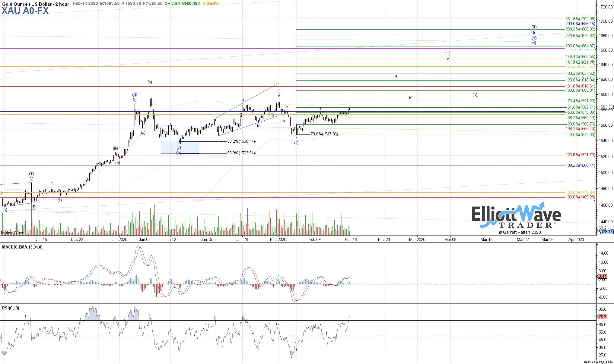Select the 138.2%(1627.62) Fibonacci label

pyautogui.click(x=580, y=73)
